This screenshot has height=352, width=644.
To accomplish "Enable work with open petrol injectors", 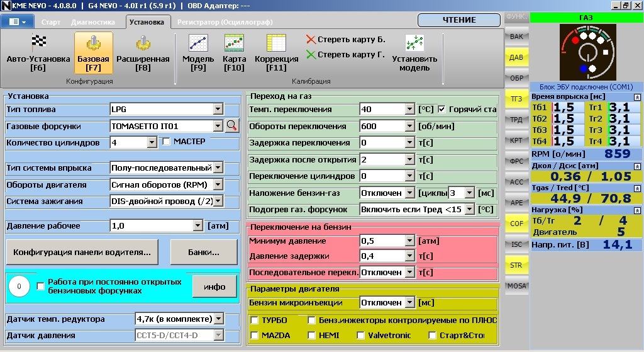I will click(x=40, y=287).
